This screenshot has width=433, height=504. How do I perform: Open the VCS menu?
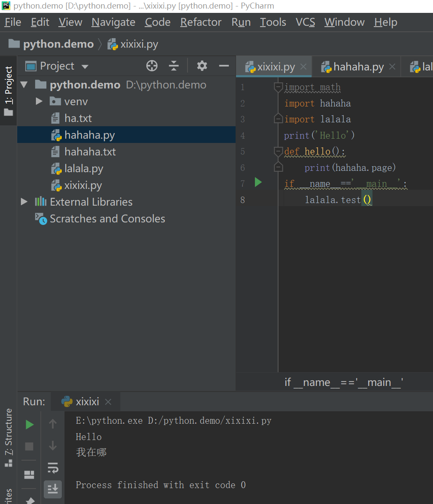(x=305, y=22)
